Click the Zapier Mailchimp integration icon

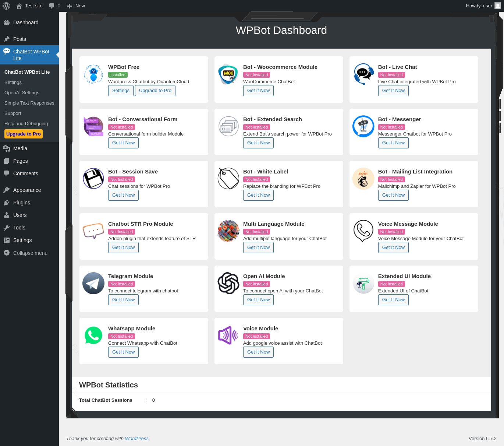point(363,179)
